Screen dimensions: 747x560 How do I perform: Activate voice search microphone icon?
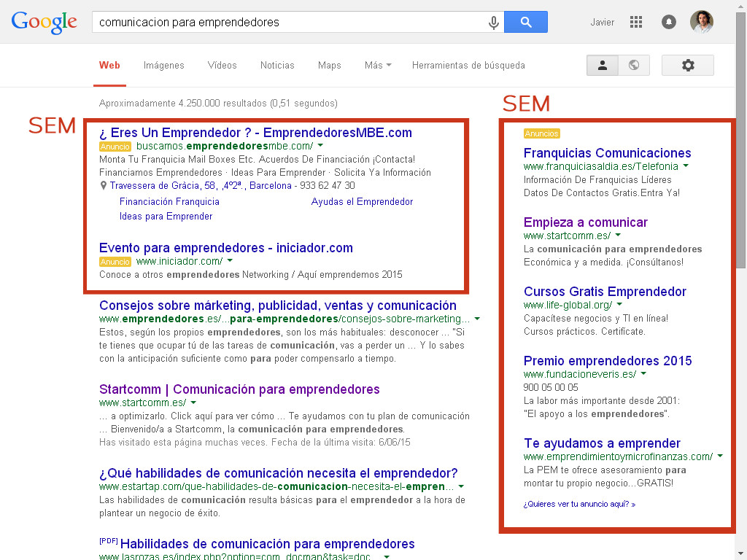494,22
